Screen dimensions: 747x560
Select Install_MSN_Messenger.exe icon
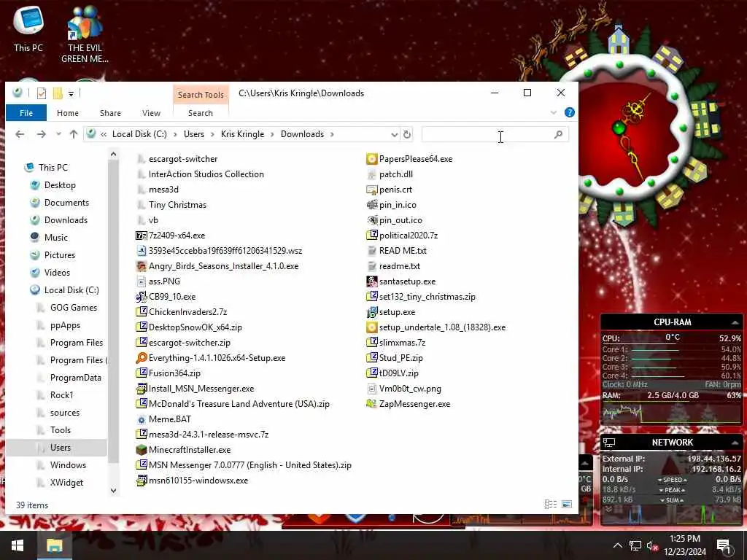[x=141, y=389]
